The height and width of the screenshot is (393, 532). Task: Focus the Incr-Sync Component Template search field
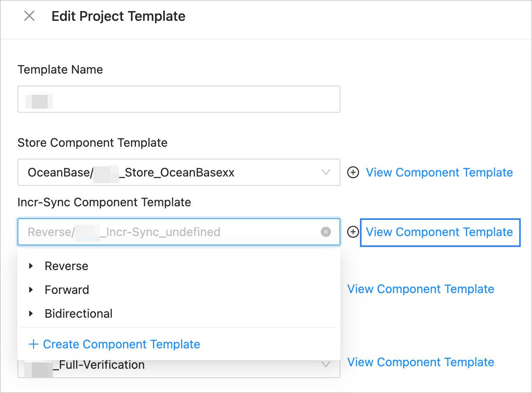click(x=170, y=232)
